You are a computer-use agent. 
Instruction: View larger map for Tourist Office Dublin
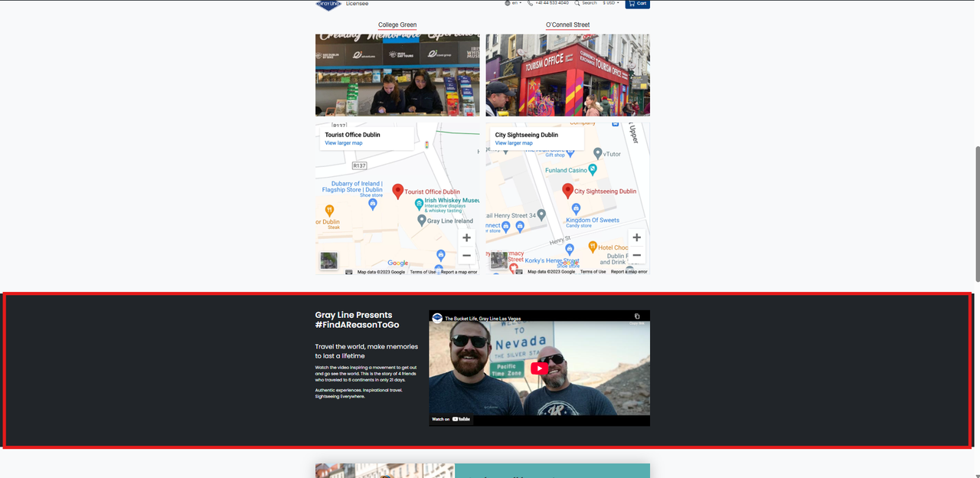pos(344,143)
